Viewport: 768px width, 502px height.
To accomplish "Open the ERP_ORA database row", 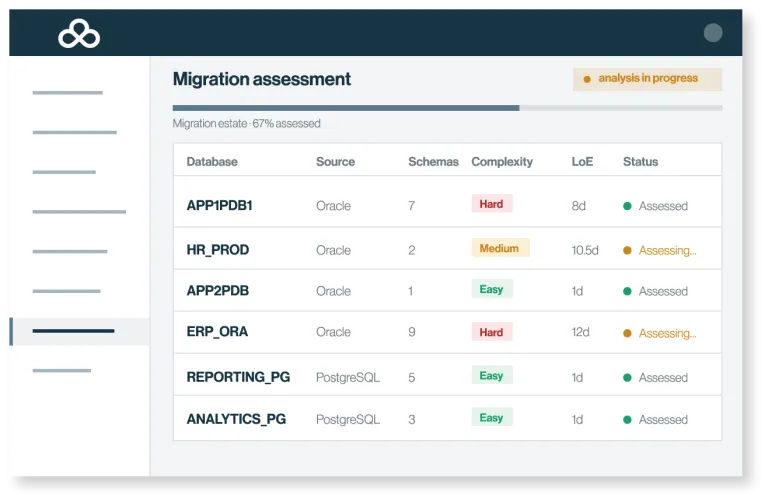I will pyautogui.click(x=447, y=333).
